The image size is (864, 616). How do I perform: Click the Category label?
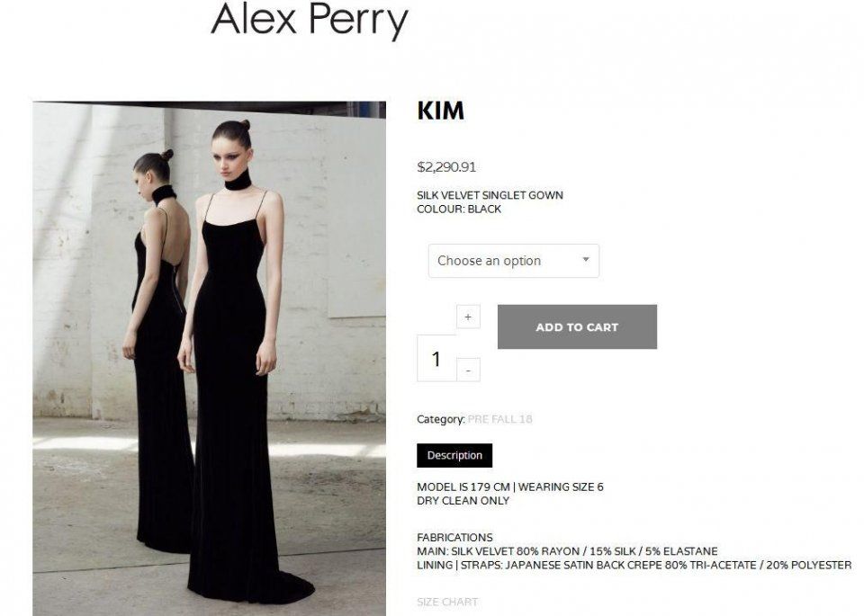[x=441, y=419]
